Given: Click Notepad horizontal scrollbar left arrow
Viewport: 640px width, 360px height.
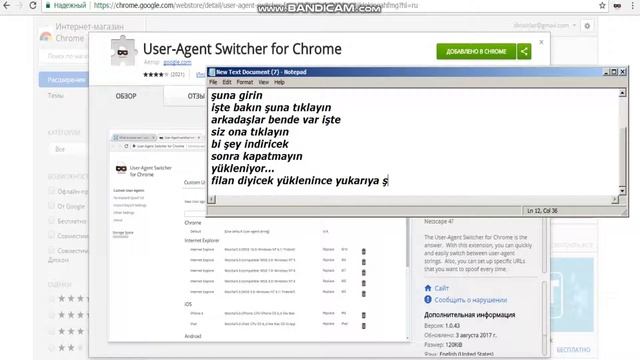Looking at the screenshot, I should (x=211, y=199).
